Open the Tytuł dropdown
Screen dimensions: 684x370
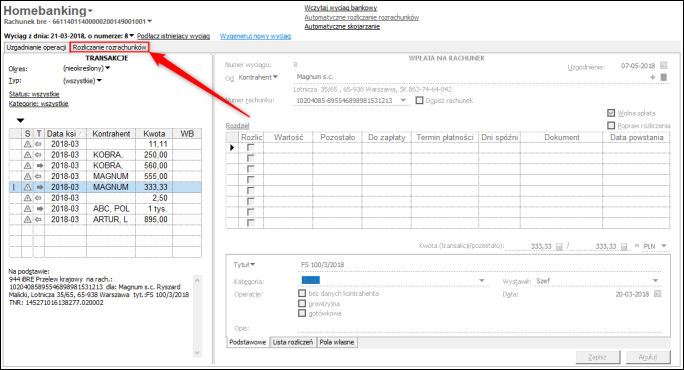253,264
